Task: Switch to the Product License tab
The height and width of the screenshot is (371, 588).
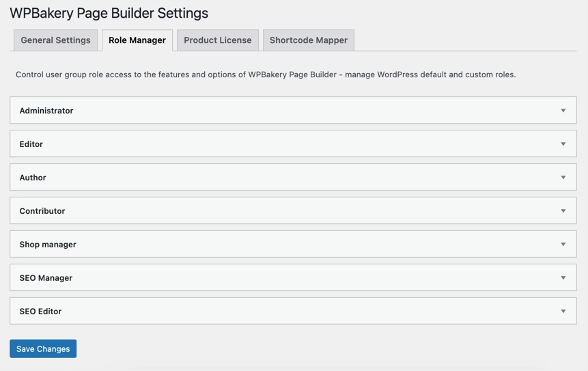Action: [x=217, y=40]
